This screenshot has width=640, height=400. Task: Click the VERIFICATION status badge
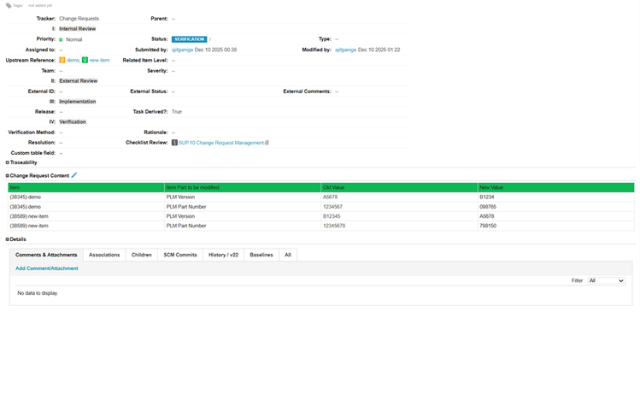pyautogui.click(x=189, y=39)
